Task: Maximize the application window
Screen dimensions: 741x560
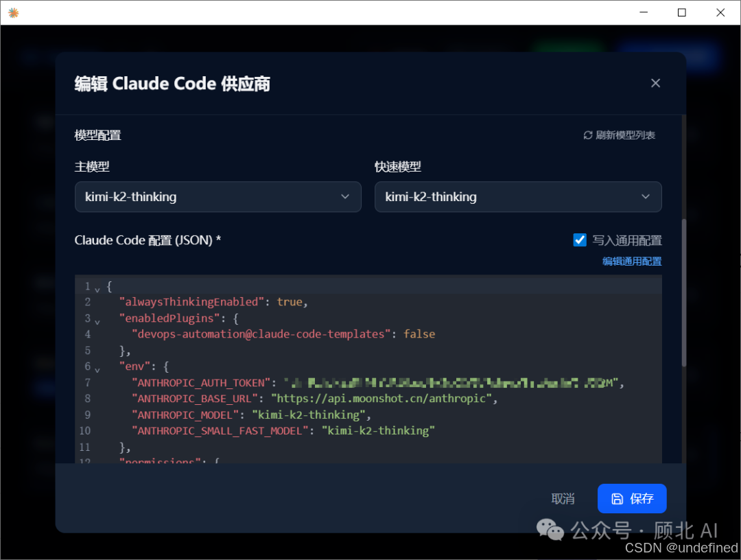Action: pos(681,12)
